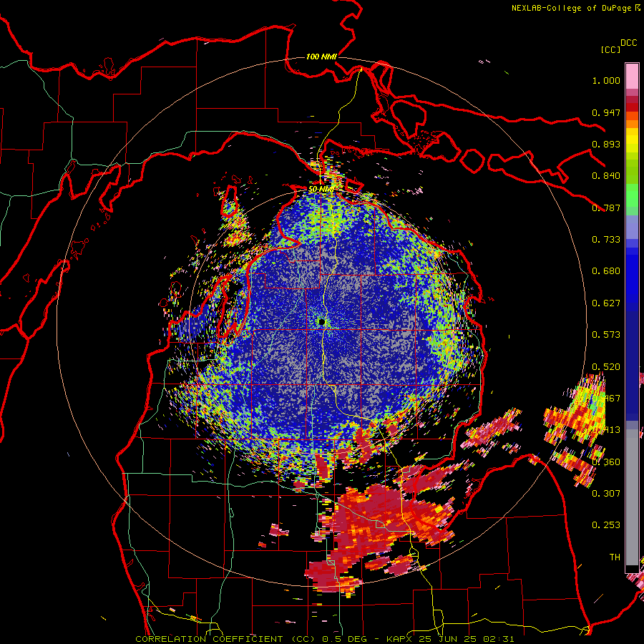Select the 0.520 scale value
Image resolution: width=644 pixels, height=644 pixels.
(606, 367)
